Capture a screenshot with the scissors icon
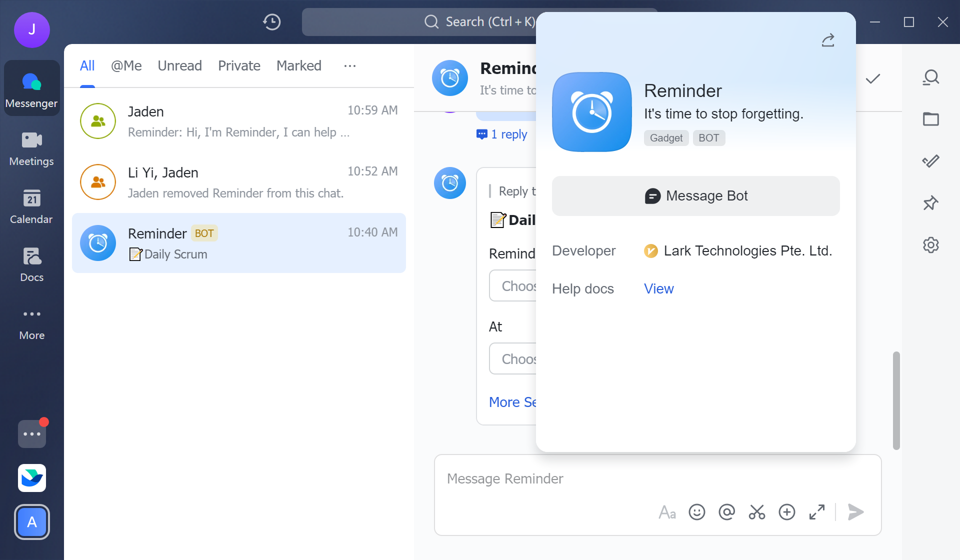This screenshot has width=960, height=560. pos(756,512)
